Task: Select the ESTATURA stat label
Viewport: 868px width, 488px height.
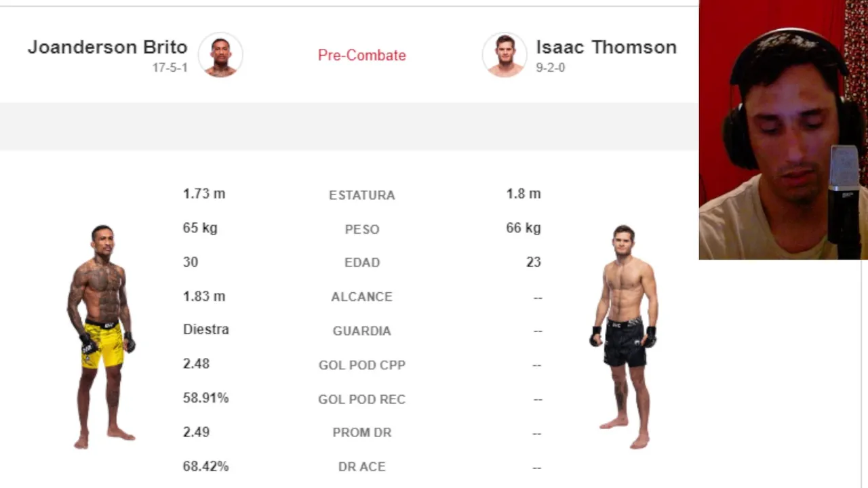Action: (361, 195)
